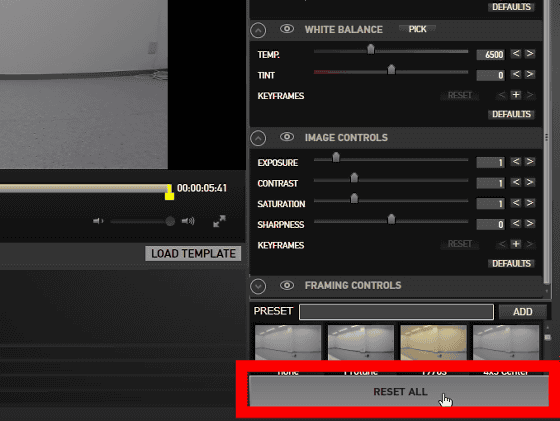Adjust the TINT slider handle
This screenshot has width=560, height=421.
391,70
